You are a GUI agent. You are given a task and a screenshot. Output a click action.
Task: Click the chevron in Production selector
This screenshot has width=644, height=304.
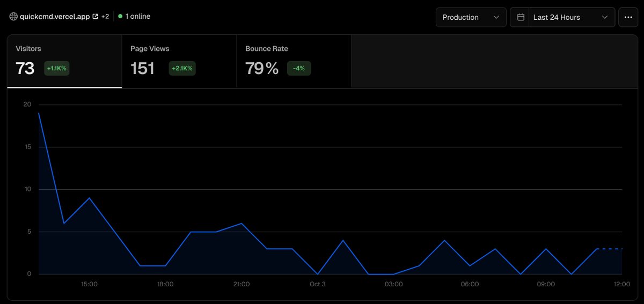click(x=496, y=17)
